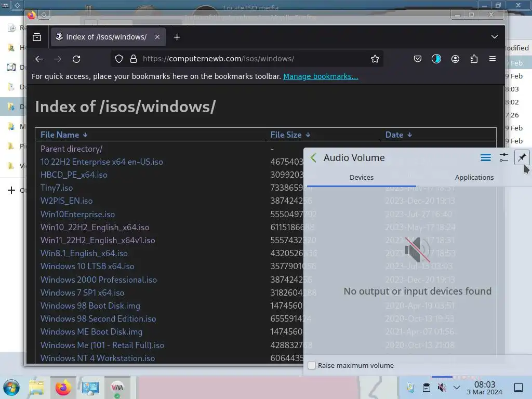Open a new Firefox tab
This screenshot has height=399, width=532.
(x=177, y=37)
